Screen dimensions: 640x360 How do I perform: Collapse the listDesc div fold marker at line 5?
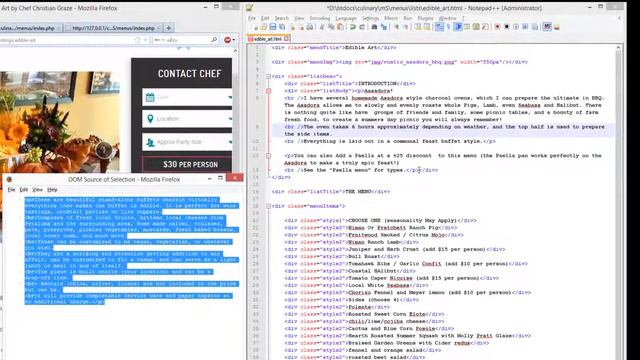coord(269,76)
